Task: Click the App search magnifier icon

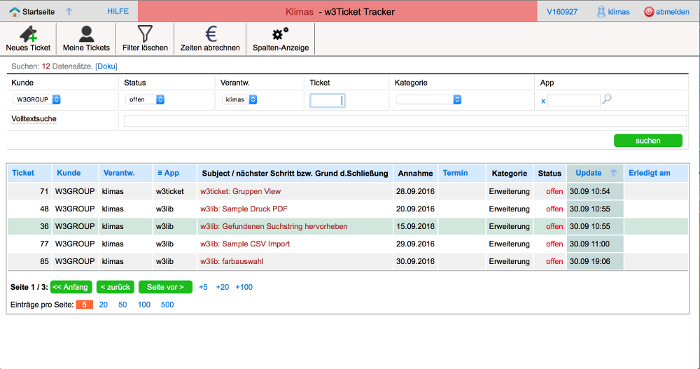Action: pyautogui.click(x=607, y=99)
